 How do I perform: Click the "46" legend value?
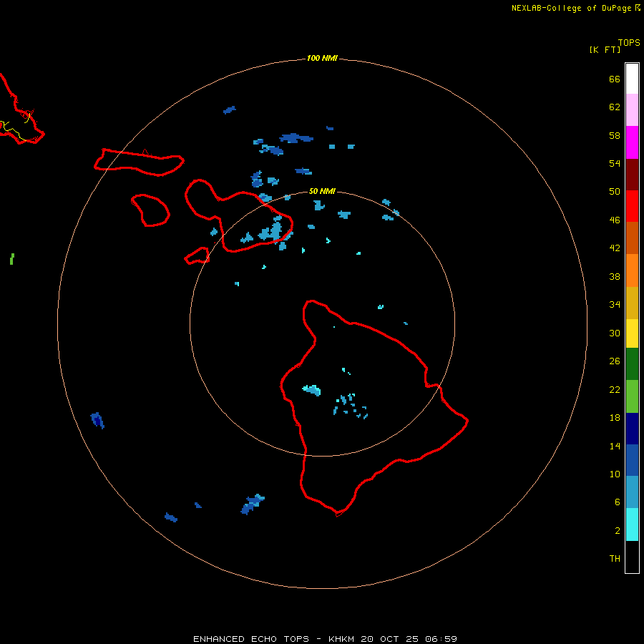[x=615, y=220]
